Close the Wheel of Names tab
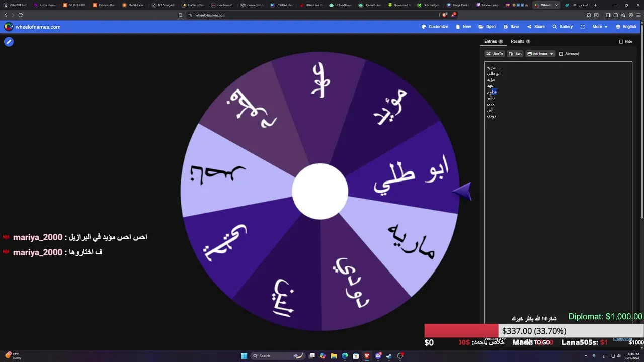 [556, 5]
